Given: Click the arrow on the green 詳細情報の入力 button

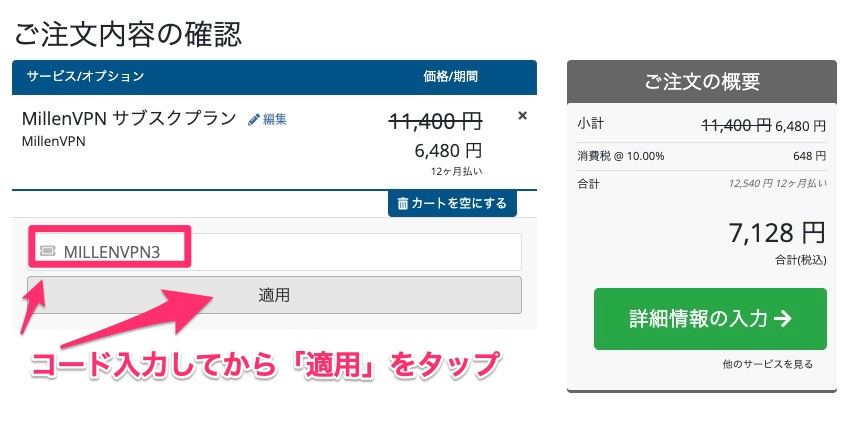Looking at the screenshot, I should tap(782, 318).
